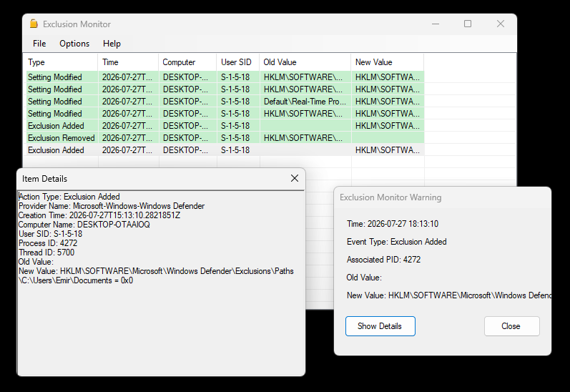Click the Process ID: 4272 line

(48, 243)
